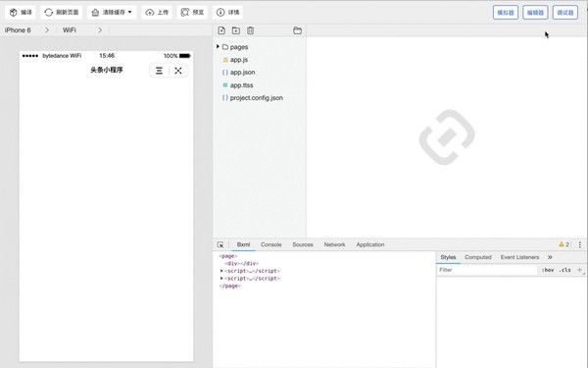Screen dimensions: 588x368
Task: Click the element inspector picker icon
Action: coord(220,244)
